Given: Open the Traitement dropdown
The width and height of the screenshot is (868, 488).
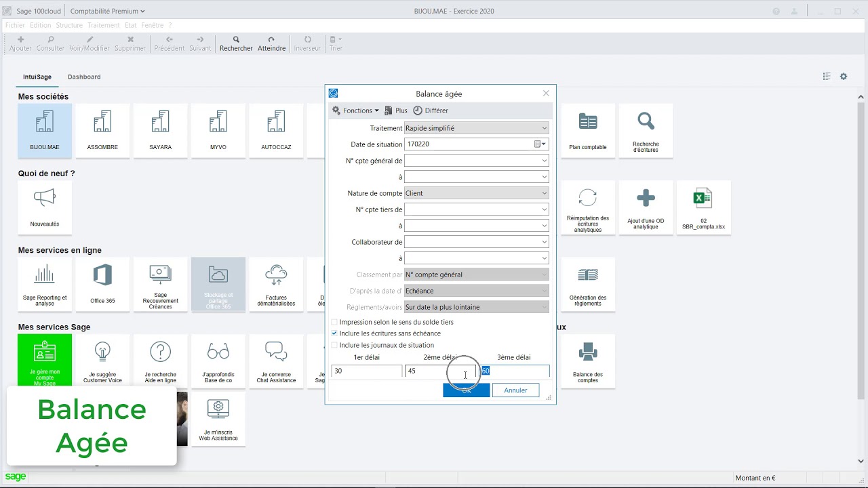Looking at the screenshot, I should [476, 128].
